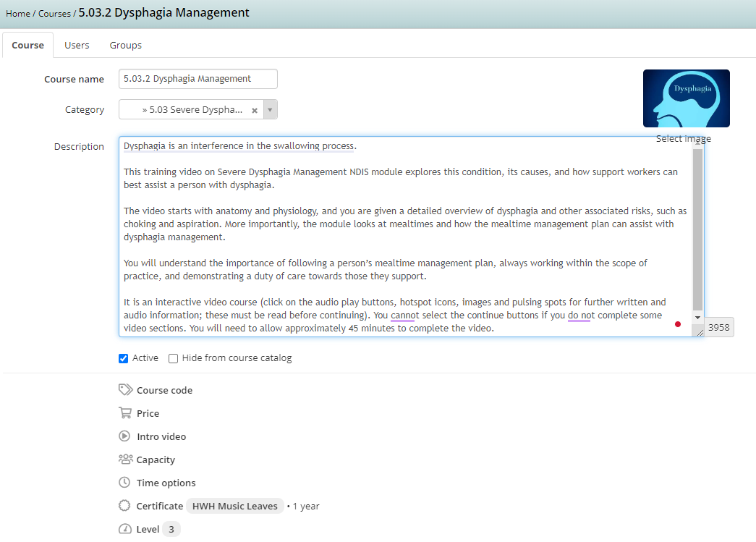The height and width of the screenshot is (542, 756).
Task: Expand the Time options section
Action: [166, 483]
